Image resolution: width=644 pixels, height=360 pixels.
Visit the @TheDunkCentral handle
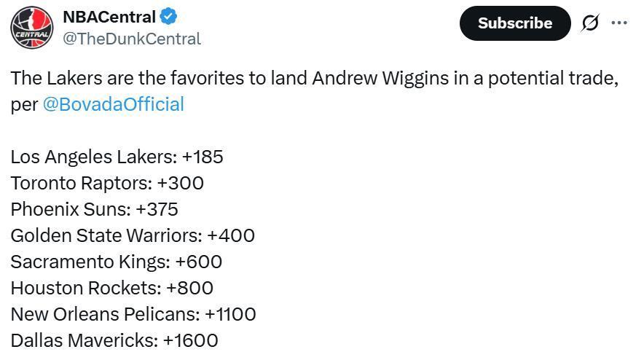[x=132, y=39]
